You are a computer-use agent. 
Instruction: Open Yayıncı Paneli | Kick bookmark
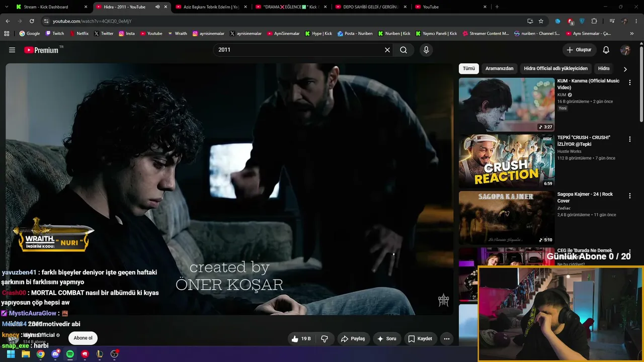coord(436,34)
